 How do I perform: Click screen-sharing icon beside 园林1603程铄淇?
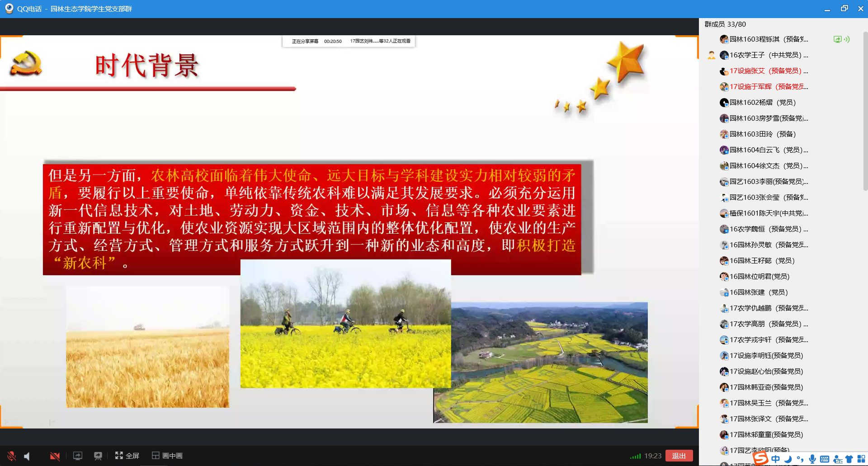click(x=838, y=39)
